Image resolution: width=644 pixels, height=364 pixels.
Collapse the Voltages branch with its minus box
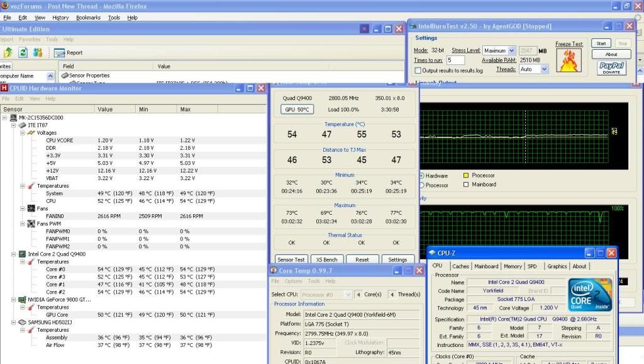tap(23, 133)
